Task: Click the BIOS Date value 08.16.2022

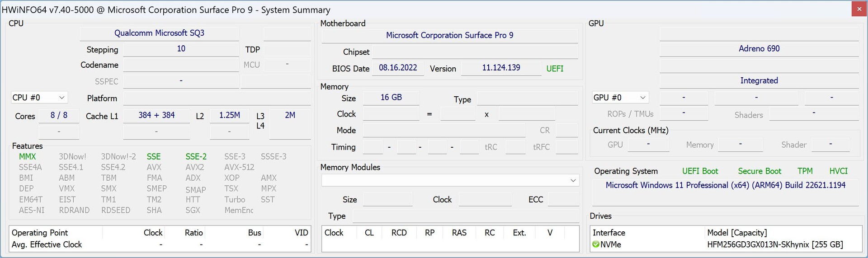Action: coord(398,68)
